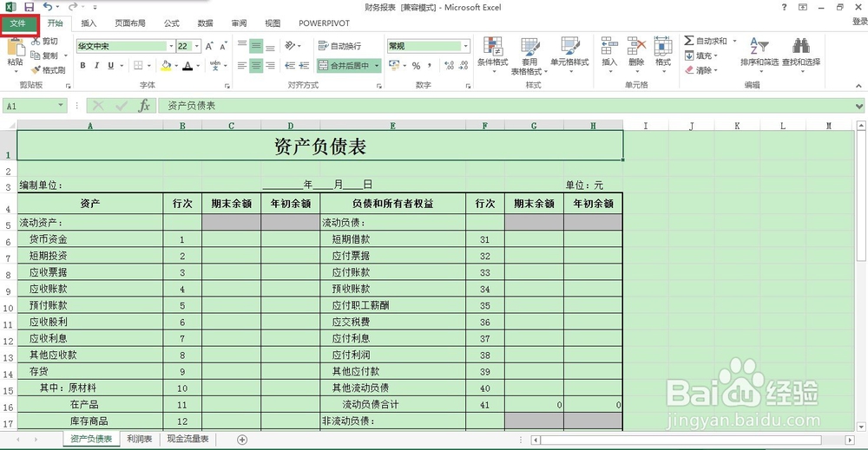Screen dimensions: 868x450
Task: Open the font size dropdown showing 22
Action: (x=197, y=47)
